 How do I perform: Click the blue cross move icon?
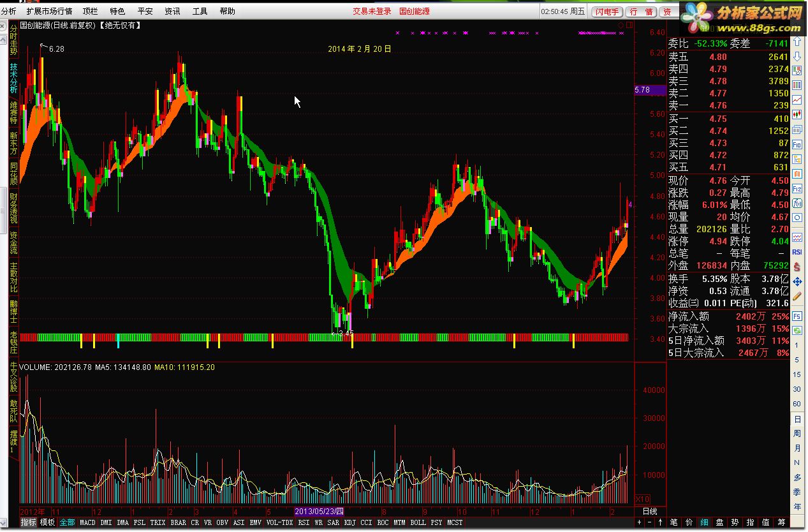tap(797, 281)
